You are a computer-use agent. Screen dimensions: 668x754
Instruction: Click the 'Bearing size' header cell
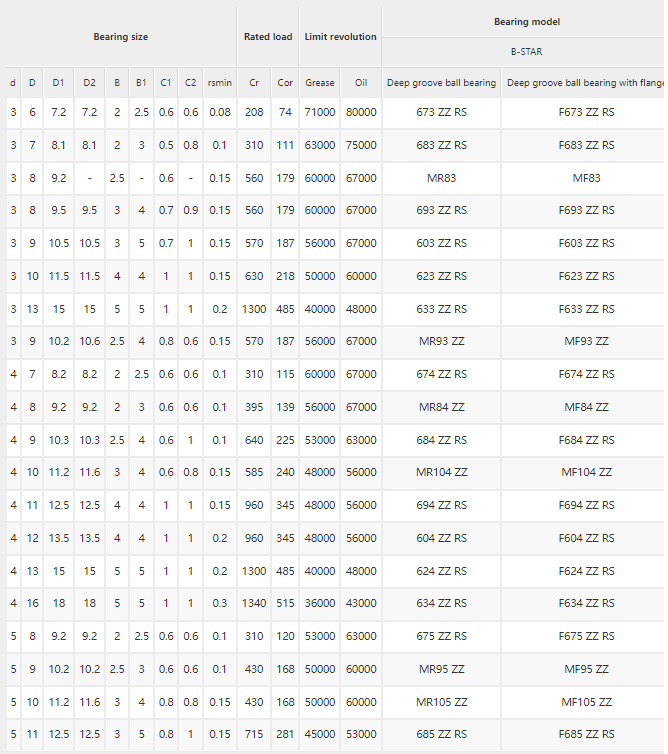(121, 37)
